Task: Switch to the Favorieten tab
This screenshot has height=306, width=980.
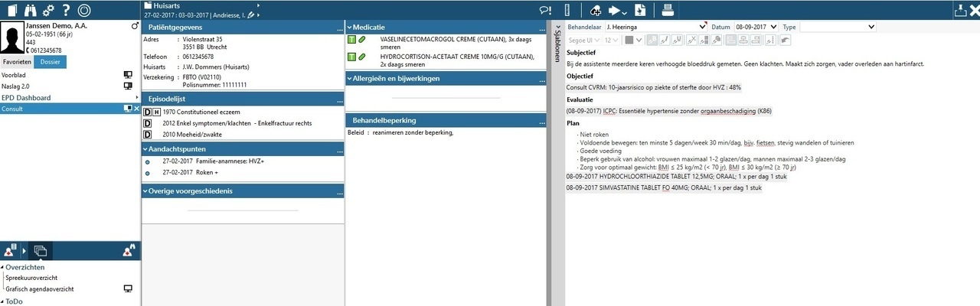Action: (x=17, y=62)
